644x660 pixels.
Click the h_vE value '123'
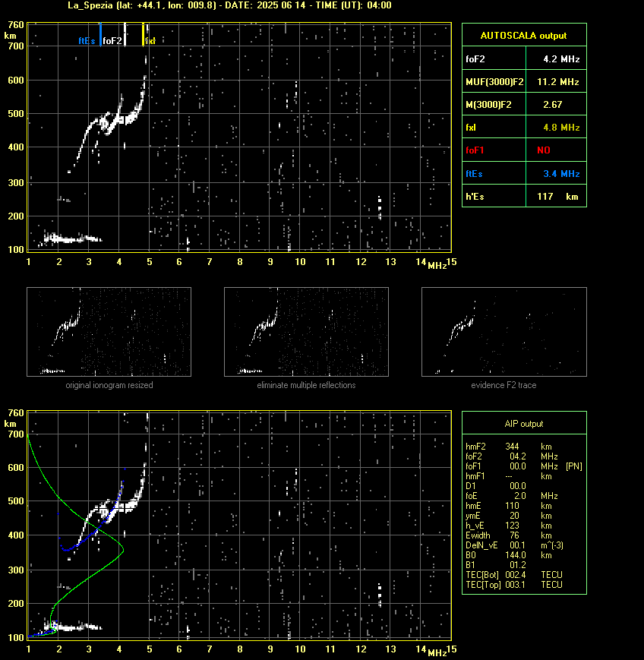click(512, 526)
